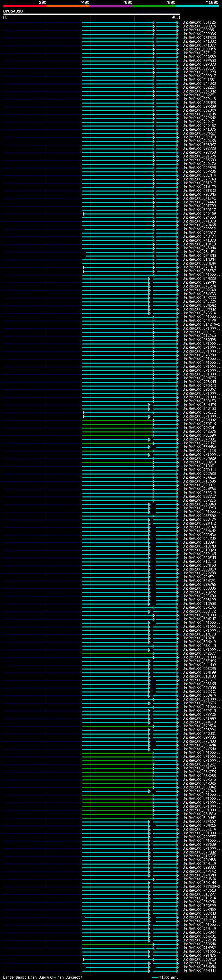Select the UniRef100_P47943 label
222x980 pixels.
coord(199,791)
